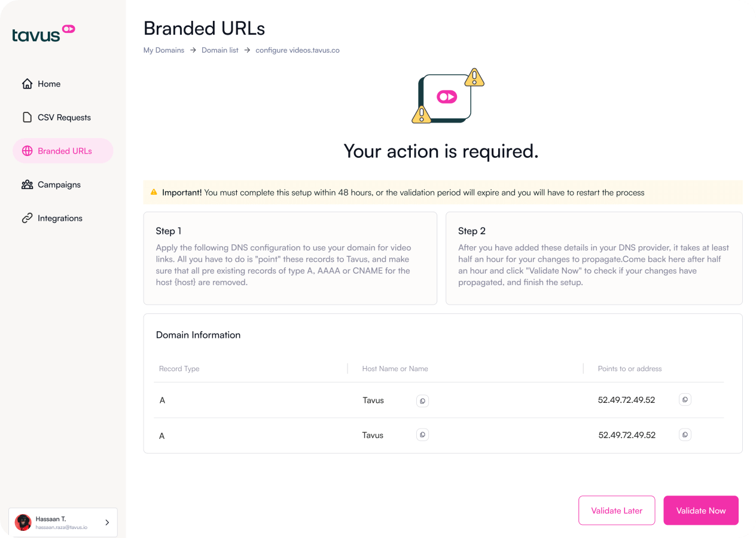Open the Campaigns menu item
The width and height of the screenshot is (756, 538).
coord(59,185)
